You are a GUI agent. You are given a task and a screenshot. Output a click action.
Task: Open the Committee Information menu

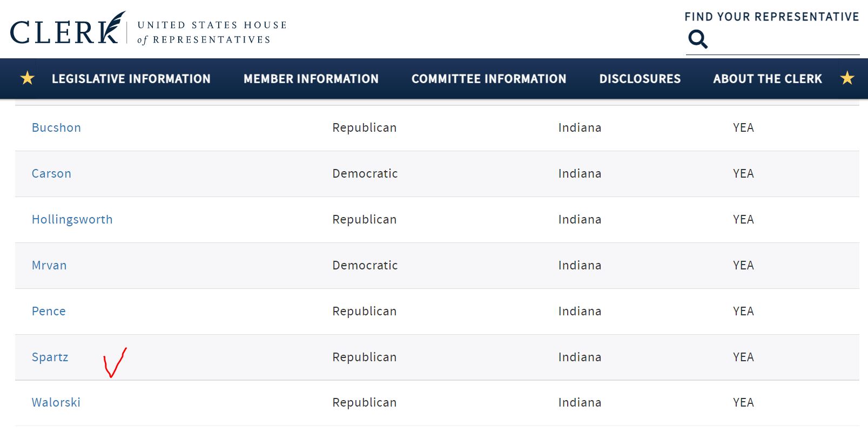pos(489,79)
